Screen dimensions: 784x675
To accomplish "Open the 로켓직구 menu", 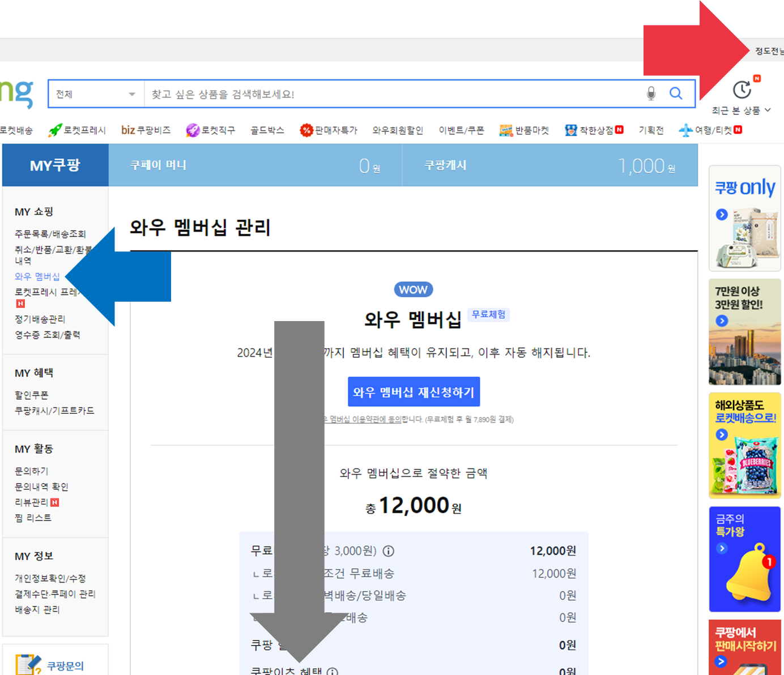I will 218,130.
